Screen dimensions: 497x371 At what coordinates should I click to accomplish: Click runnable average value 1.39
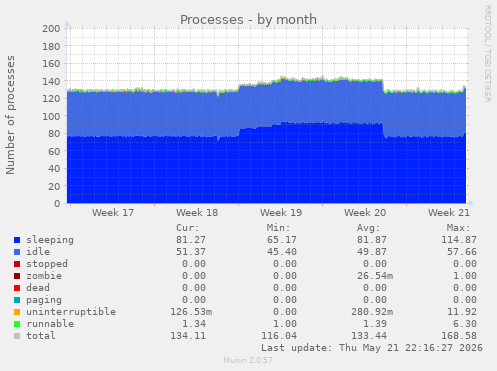click(375, 324)
